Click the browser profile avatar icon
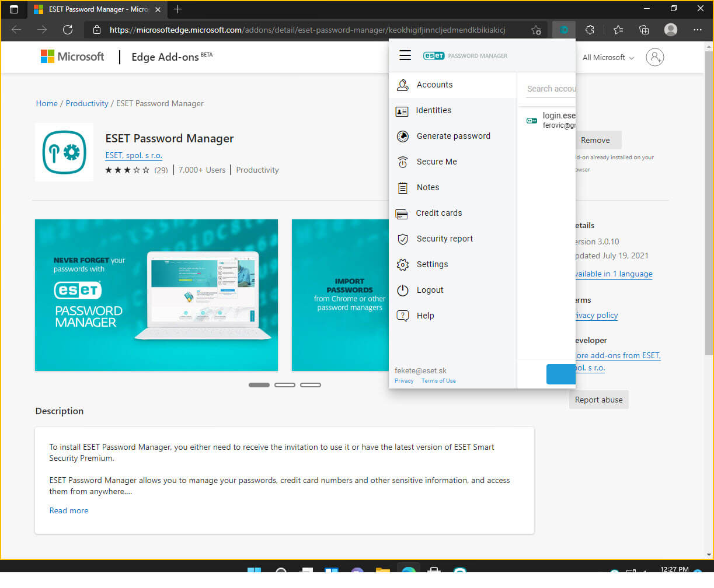 click(671, 30)
